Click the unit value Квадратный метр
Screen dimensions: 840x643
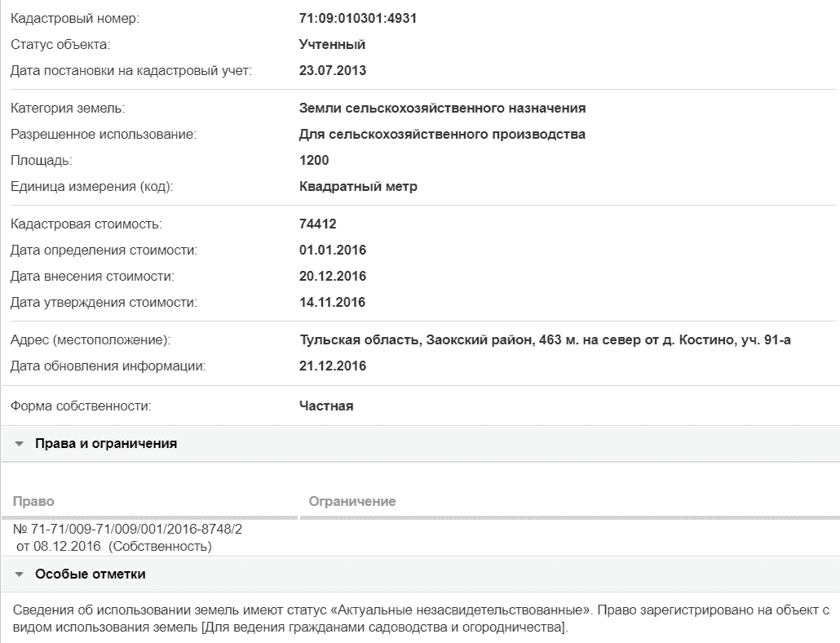point(358,187)
